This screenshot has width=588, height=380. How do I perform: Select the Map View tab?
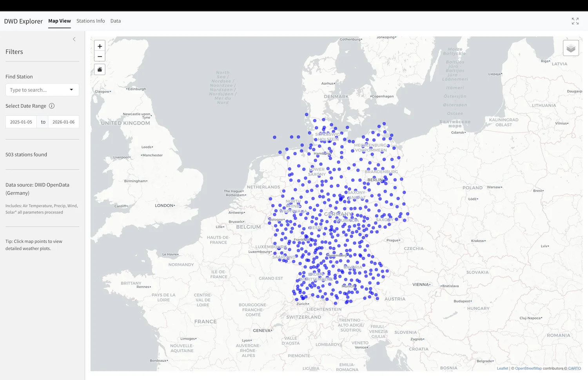tap(59, 21)
